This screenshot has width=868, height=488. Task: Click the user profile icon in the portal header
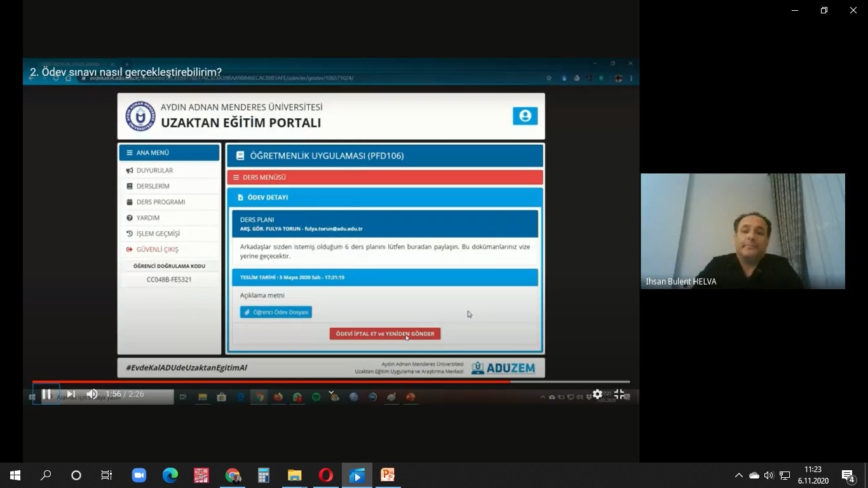point(525,116)
